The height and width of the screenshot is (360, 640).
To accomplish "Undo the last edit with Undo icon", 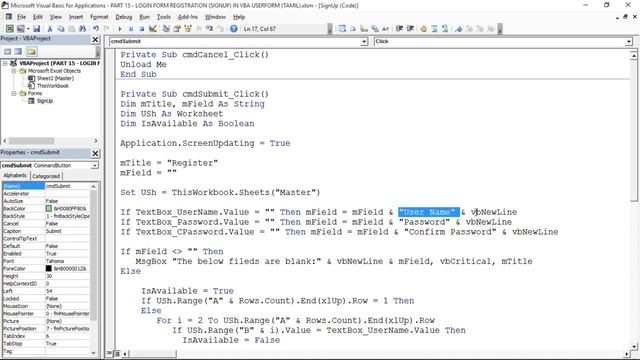I will [96, 29].
